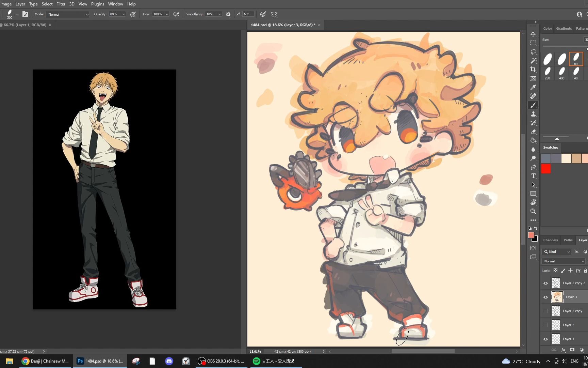Expand Smoothing slider arrow
Image resolution: width=588 pixels, height=368 pixels.
(x=219, y=14)
